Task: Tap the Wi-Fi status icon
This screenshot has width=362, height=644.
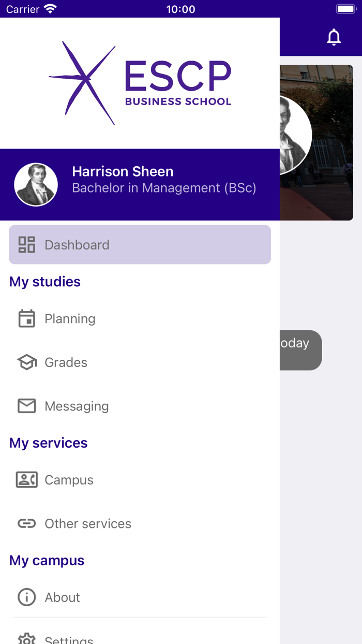Action: point(50,8)
